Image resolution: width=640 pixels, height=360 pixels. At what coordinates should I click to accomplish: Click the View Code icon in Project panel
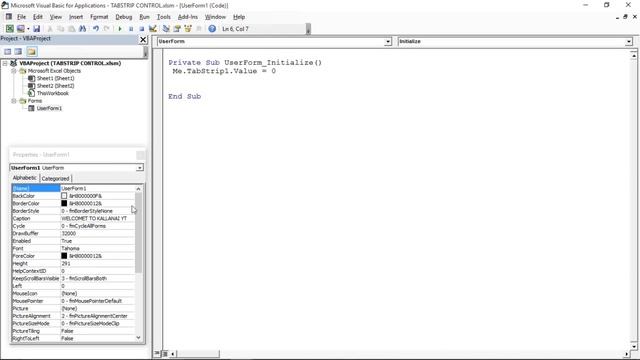pos(7,51)
